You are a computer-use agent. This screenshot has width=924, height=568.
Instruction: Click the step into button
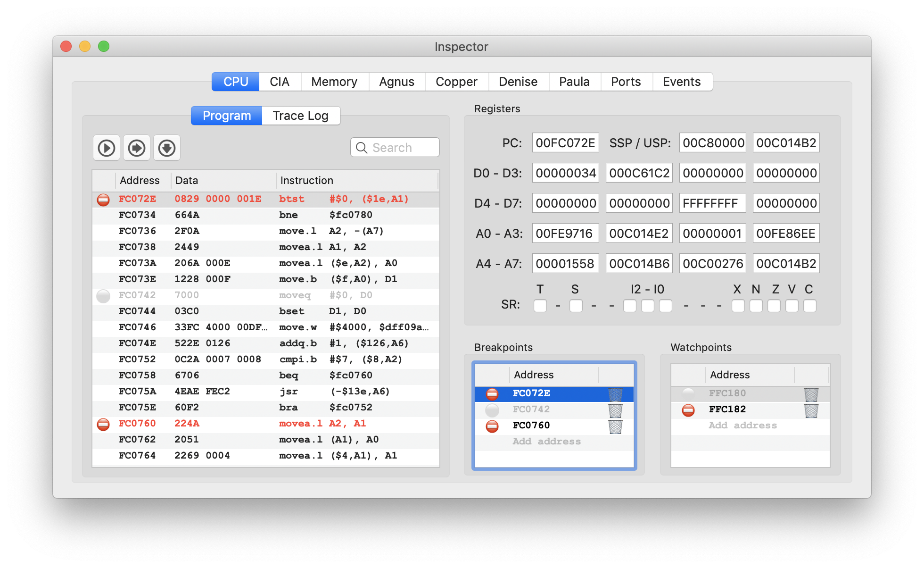tap(167, 148)
